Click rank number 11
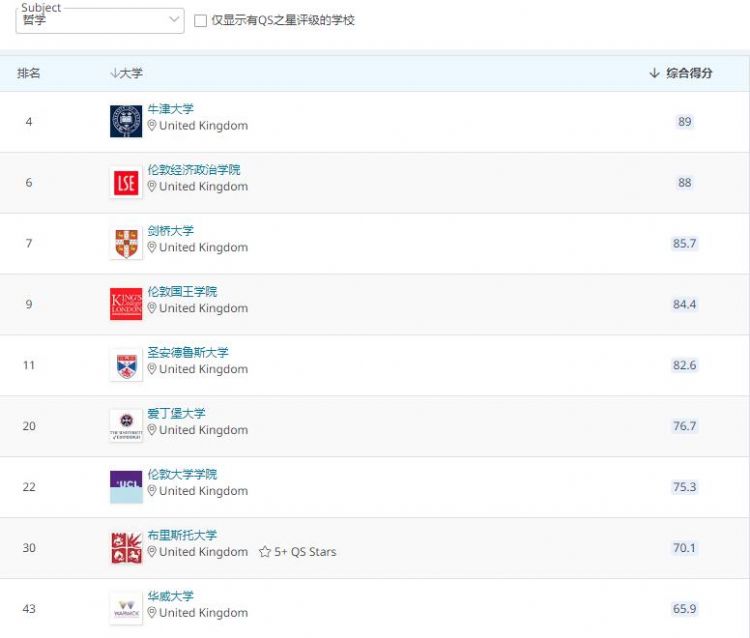 (x=29, y=365)
